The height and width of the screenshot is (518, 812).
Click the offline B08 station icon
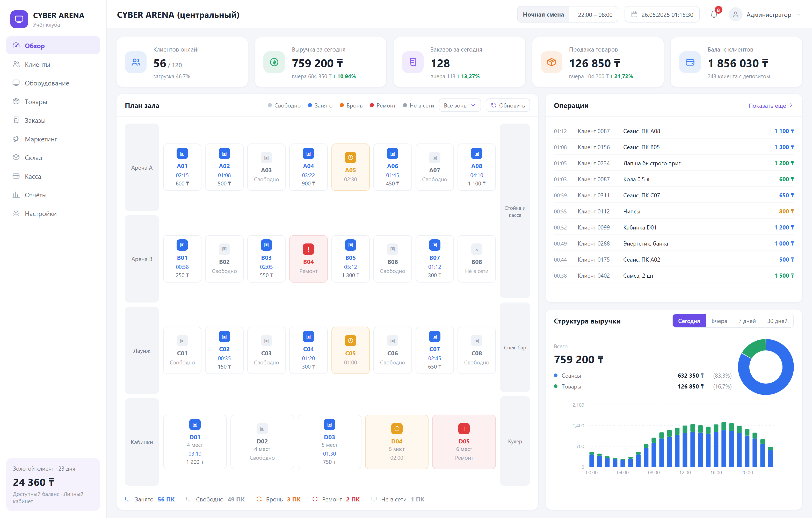tap(476, 250)
